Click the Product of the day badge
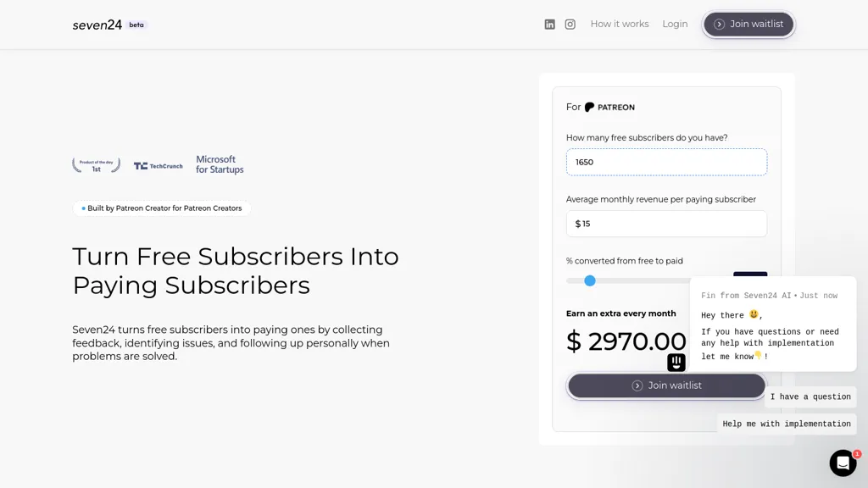The width and height of the screenshot is (868, 488). 97,165
